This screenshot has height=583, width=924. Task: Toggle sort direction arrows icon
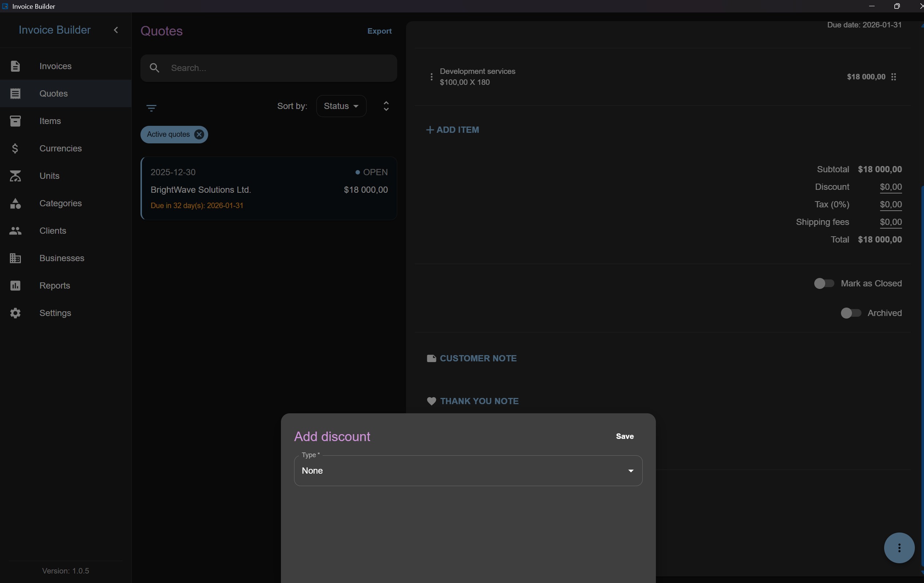coord(386,106)
